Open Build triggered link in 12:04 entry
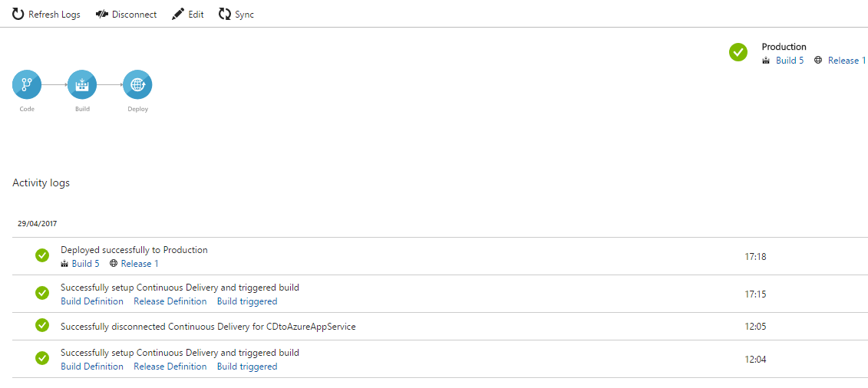This screenshot has height=388, width=868. click(247, 367)
